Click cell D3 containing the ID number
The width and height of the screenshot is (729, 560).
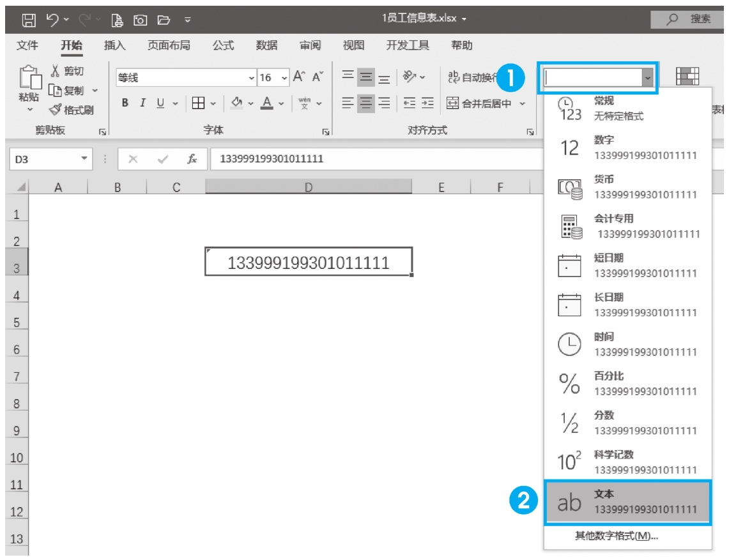tap(308, 262)
